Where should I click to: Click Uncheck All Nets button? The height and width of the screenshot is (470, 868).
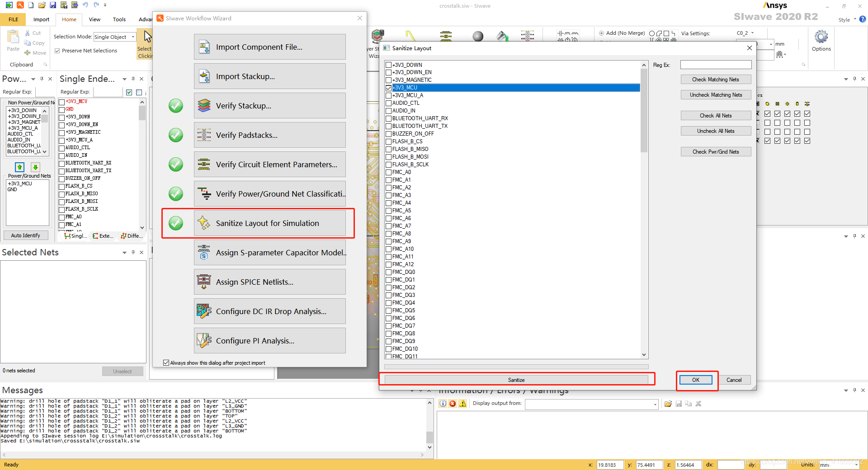pyautogui.click(x=716, y=131)
